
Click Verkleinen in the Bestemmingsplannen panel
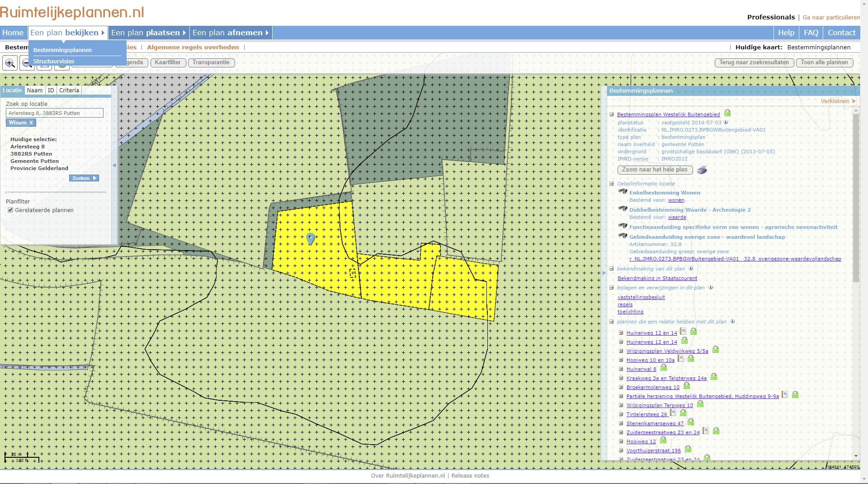[835, 101]
